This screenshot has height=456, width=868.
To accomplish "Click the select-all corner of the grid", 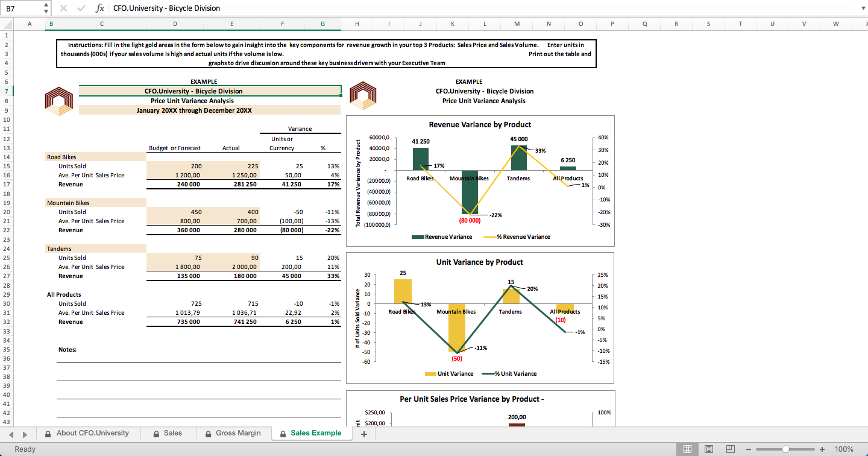I will point(6,24).
